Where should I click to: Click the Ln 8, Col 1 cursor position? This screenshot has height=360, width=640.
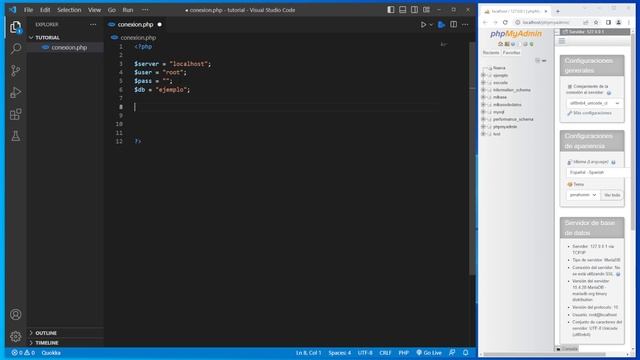[x=309, y=353]
